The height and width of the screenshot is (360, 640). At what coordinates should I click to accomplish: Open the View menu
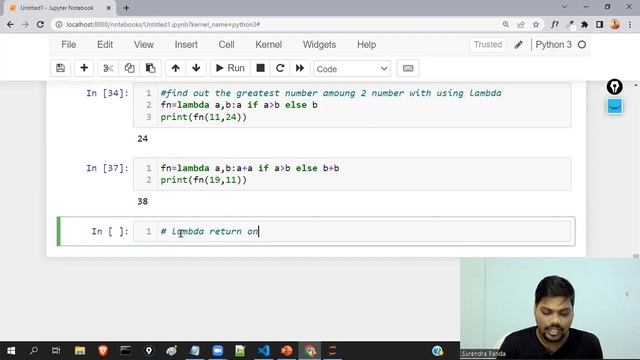click(144, 44)
